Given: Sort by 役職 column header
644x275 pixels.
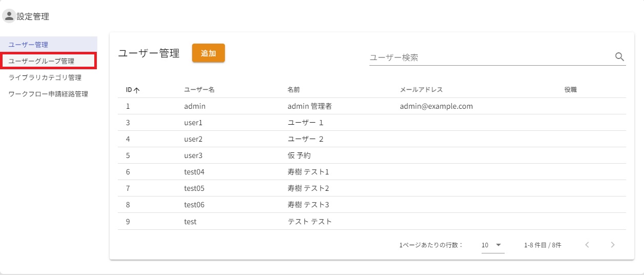Looking at the screenshot, I should point(570,90).
